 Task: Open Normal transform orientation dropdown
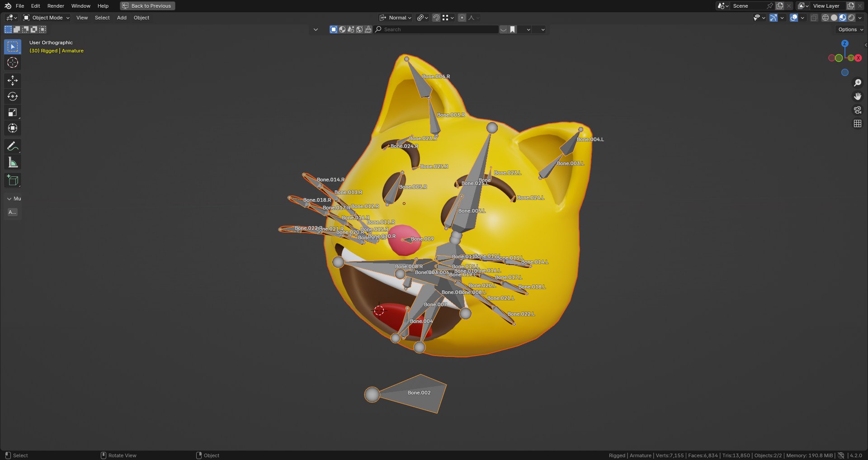(396, 18)
